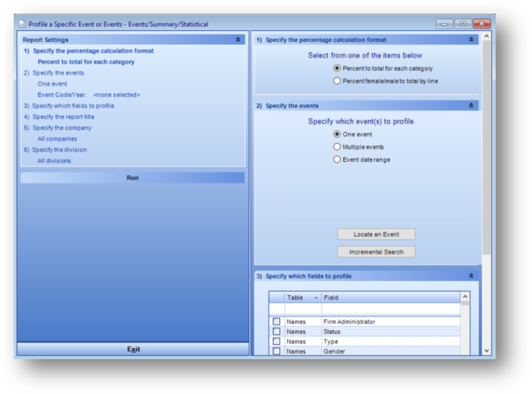Click the Event Code/Year none selected entry

pyautogui.click(x=89, y=95)
